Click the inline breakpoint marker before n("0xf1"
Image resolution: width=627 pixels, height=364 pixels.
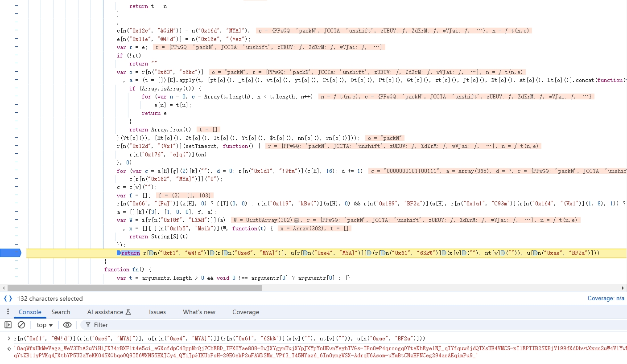151,253
